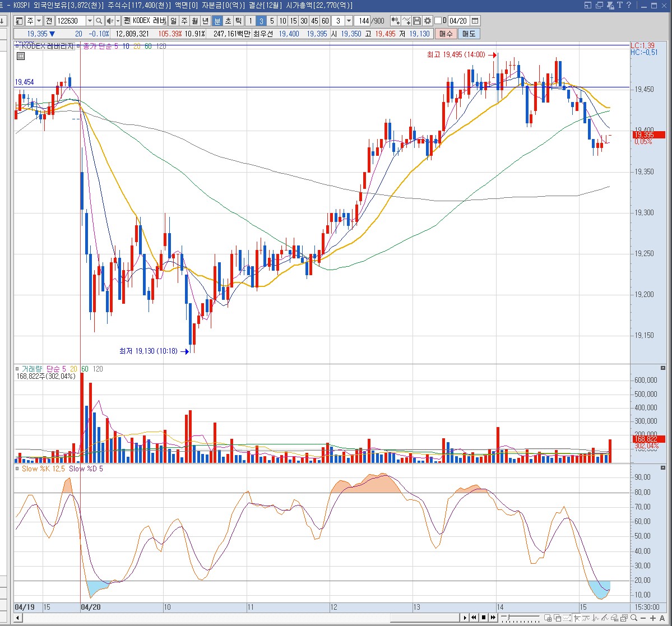This screenshot has height=626, width=672.
Task: Click the add chart region icon at bottom
Action: (548, 618)
